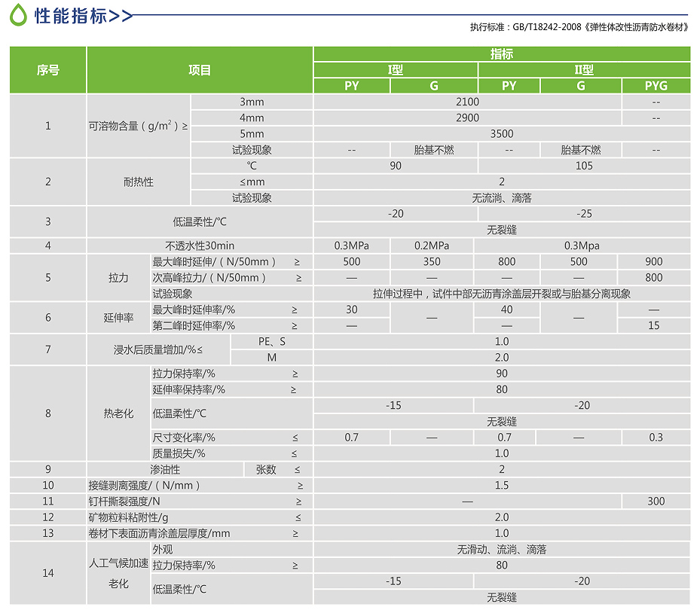Select the I型 header cell
The height and width of the screenshot is (613, 700).
point(396,70)
